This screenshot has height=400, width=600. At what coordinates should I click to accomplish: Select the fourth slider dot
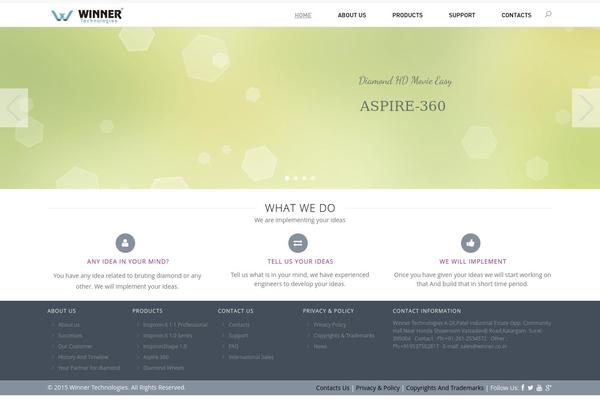pyautogui.click(x=313, y=178)
